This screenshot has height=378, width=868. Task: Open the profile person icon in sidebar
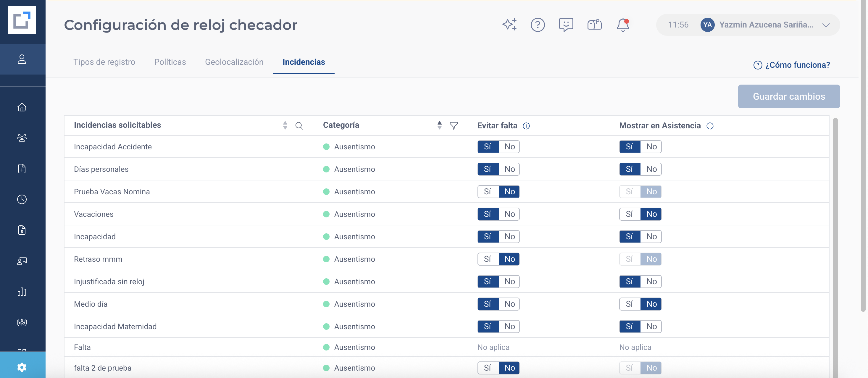coord(22,59)
